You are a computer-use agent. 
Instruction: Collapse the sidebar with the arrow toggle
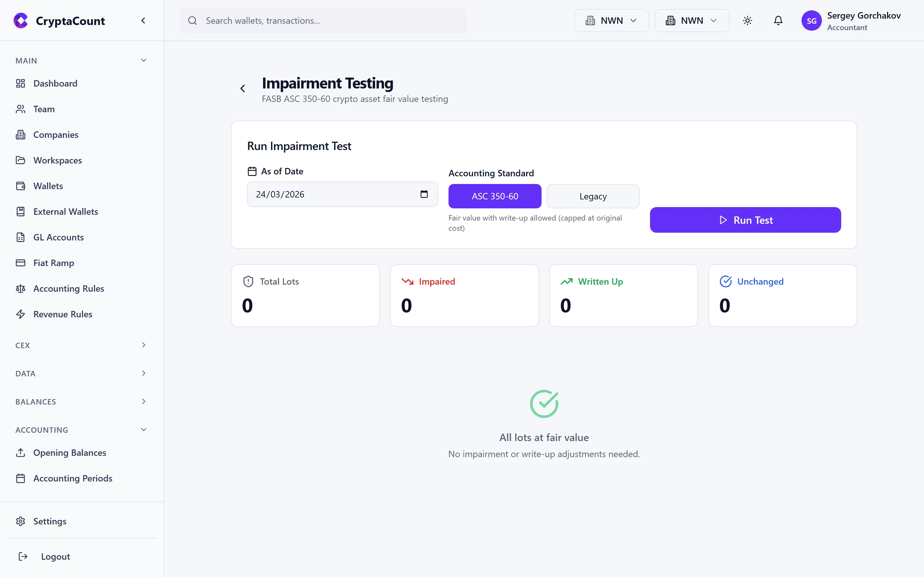pos(143,20)
